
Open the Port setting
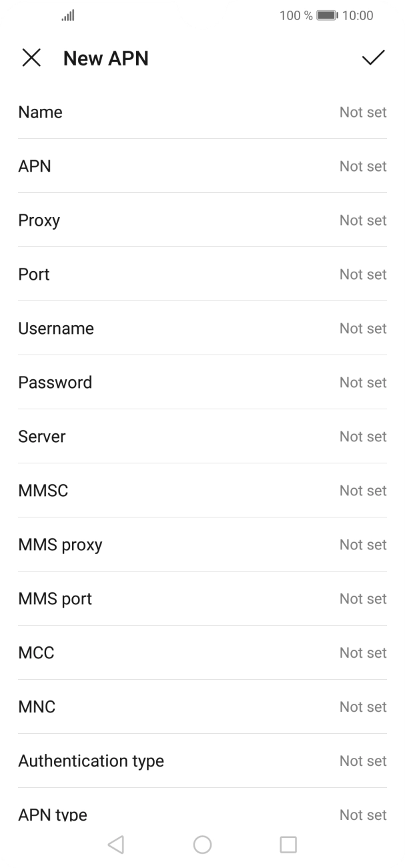[x=202, y=274]
